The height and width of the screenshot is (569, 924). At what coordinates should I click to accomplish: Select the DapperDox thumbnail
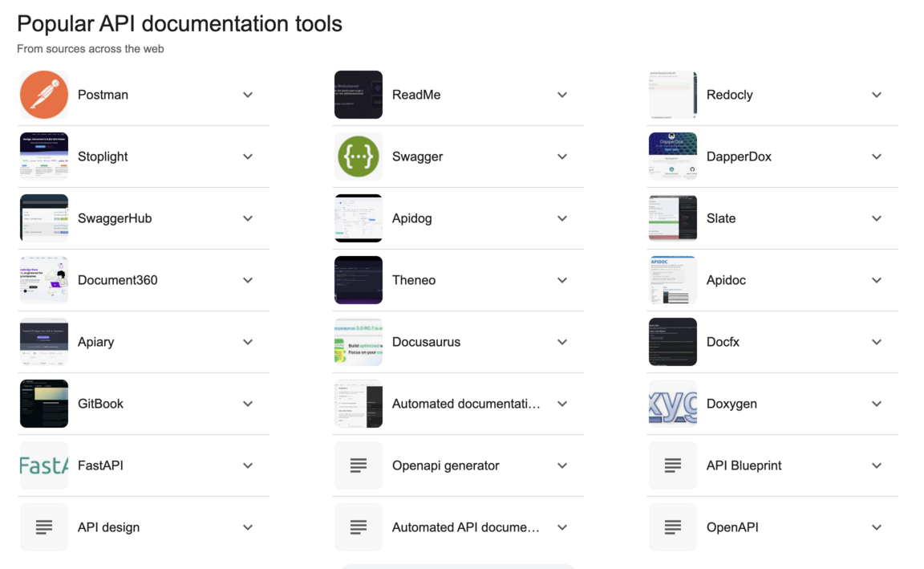pyautogui.click(x=673, y=156)
